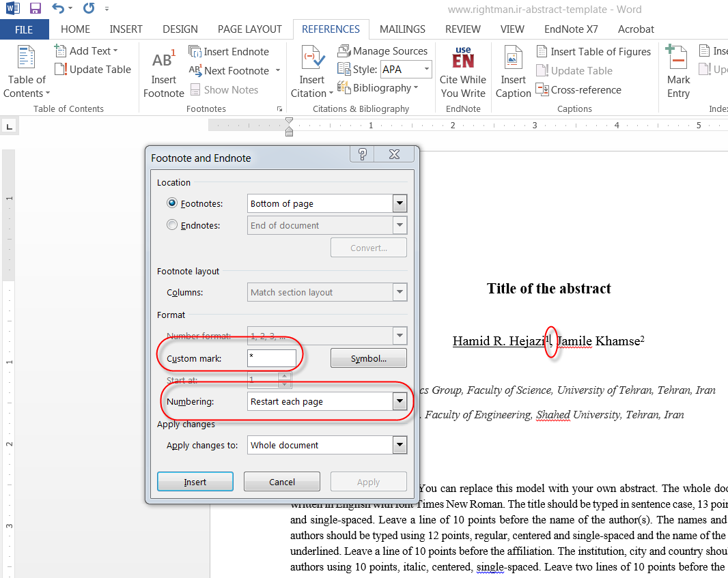Screen dimensions: 728x578
Task: Click the Manage Sources icon
Action: pyautogui.click(x=344, y=51)
